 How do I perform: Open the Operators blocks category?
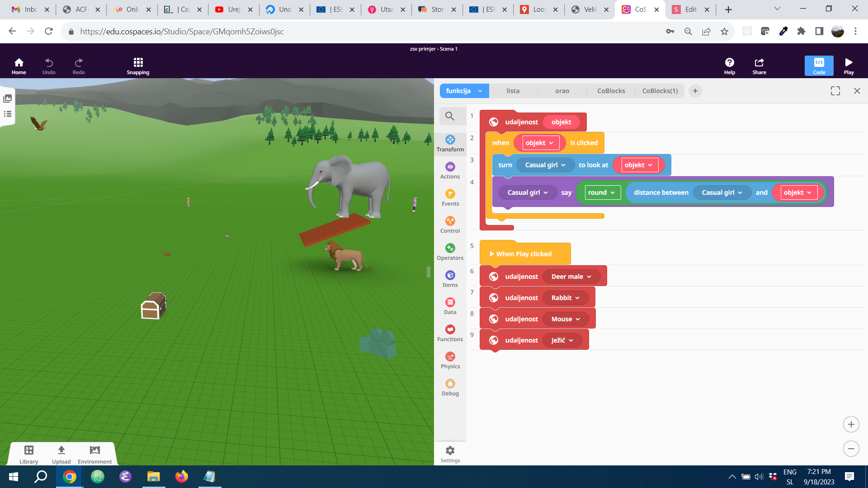point(450,252)
